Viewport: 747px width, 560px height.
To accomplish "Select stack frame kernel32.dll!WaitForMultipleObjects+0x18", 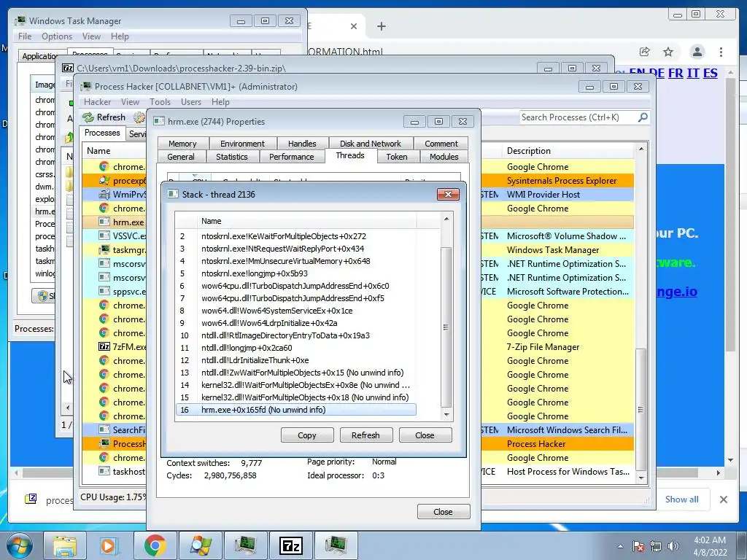I will pos(296,397).
